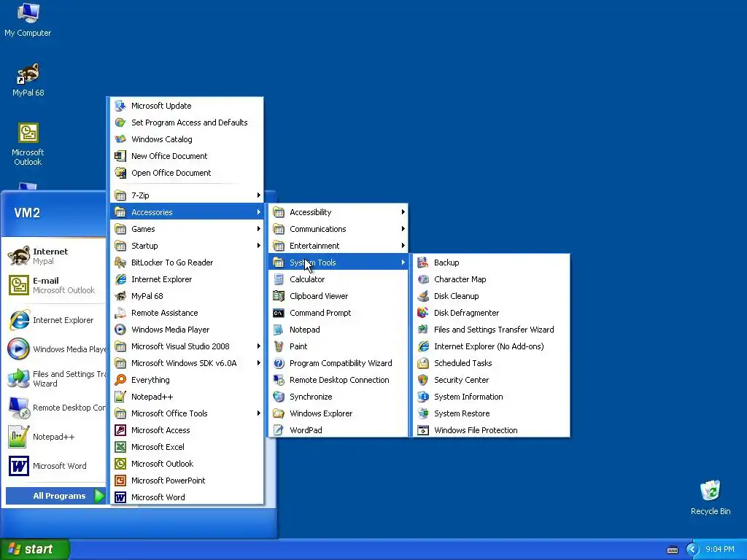Choose Files and Settings Transfer Wizard in System Tools
This screenshot has width=747, height=560.
pyautogui.click(x=491, y=330)
